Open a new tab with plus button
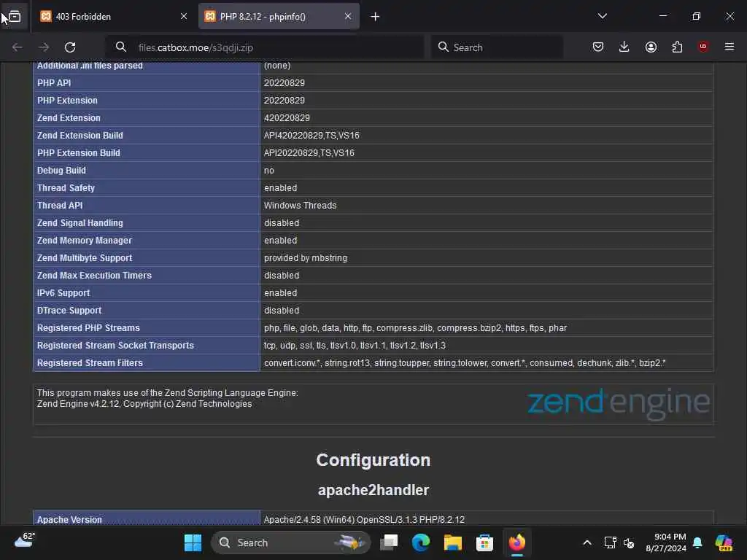The height and width of the screenshot is (560, 747). pyautogui.click(x=375, y=17)
